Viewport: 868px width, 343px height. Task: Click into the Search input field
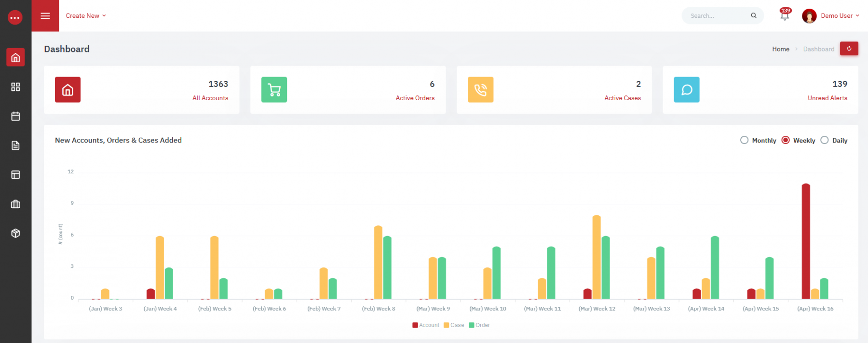pyautogui.click(x=719, y=16)
